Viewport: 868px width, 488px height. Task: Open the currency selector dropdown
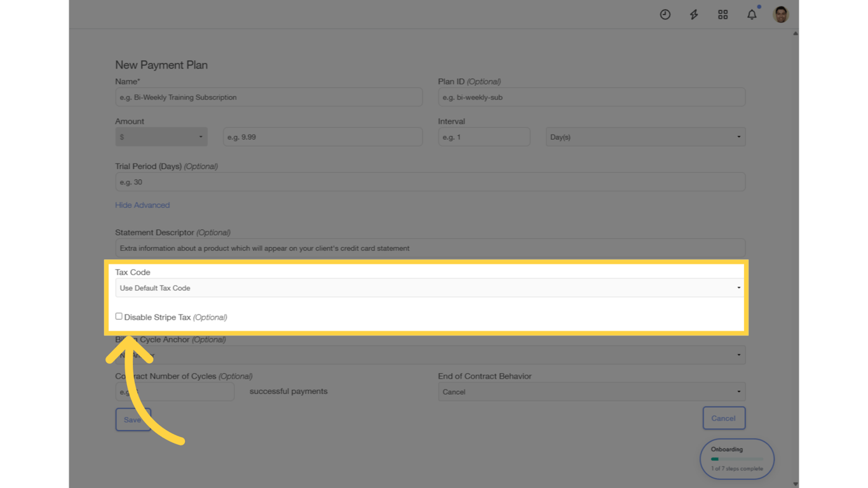161,137
